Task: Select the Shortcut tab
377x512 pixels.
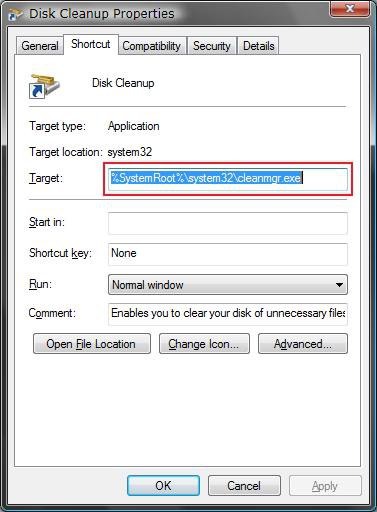Action: tap(91, 44)
